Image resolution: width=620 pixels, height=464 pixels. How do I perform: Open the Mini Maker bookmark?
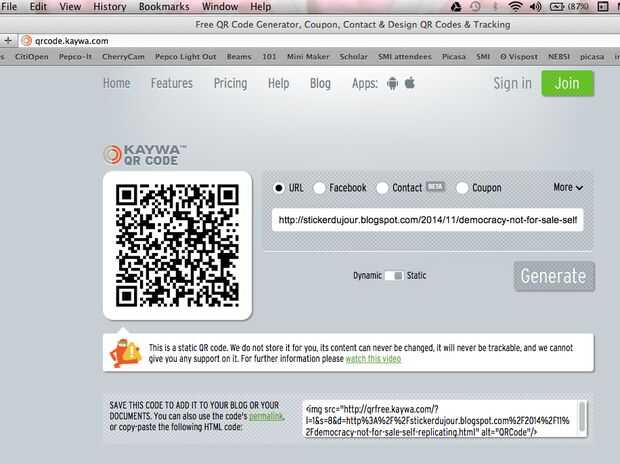[308, 57]
